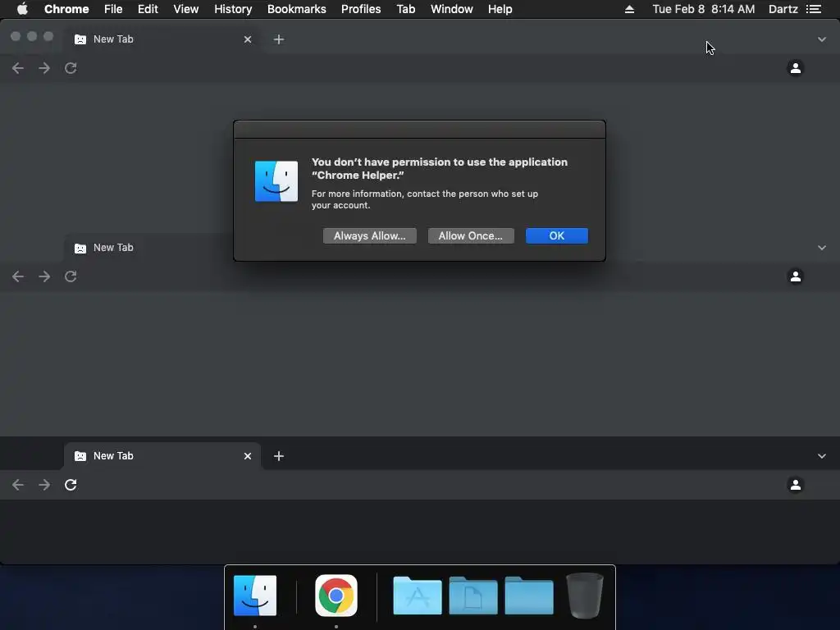Go forward in middle Chrome window
The width and height of the screenshot is (840, 630).
[x=44, y=276]
